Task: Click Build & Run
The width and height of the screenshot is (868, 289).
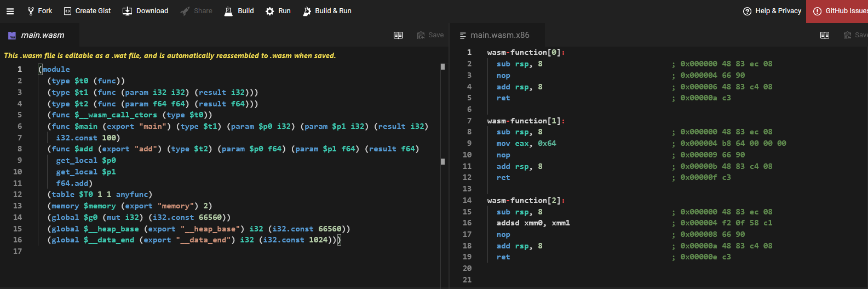Action: [x=327, y=11]
